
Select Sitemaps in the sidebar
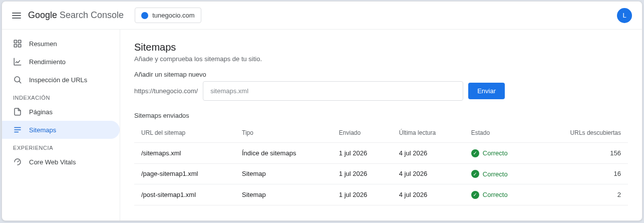61,130
